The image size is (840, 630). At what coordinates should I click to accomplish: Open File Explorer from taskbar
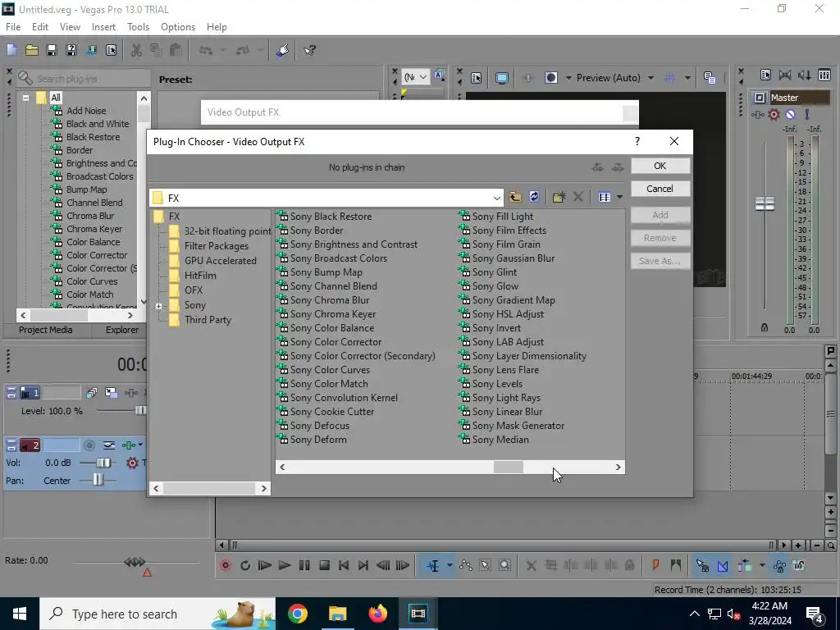pyautogui.click(x=337, y=614)
